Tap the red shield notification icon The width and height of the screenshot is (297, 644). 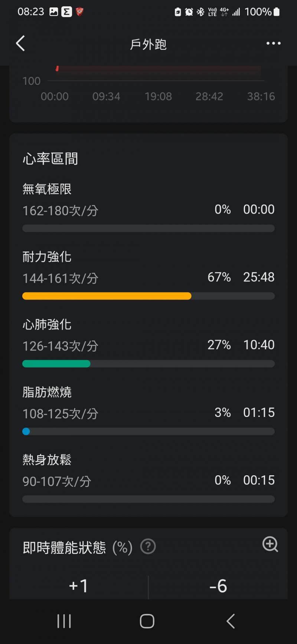79,12
